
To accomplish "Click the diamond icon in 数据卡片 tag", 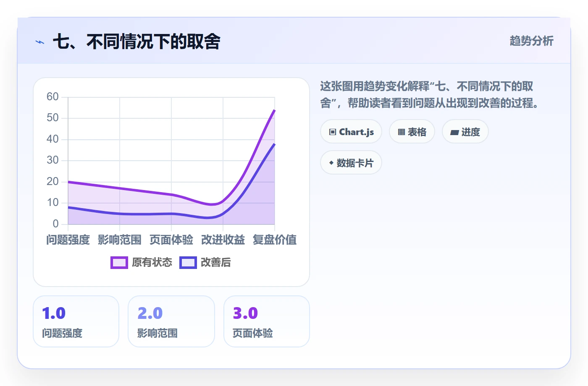I will pos(331,163).
